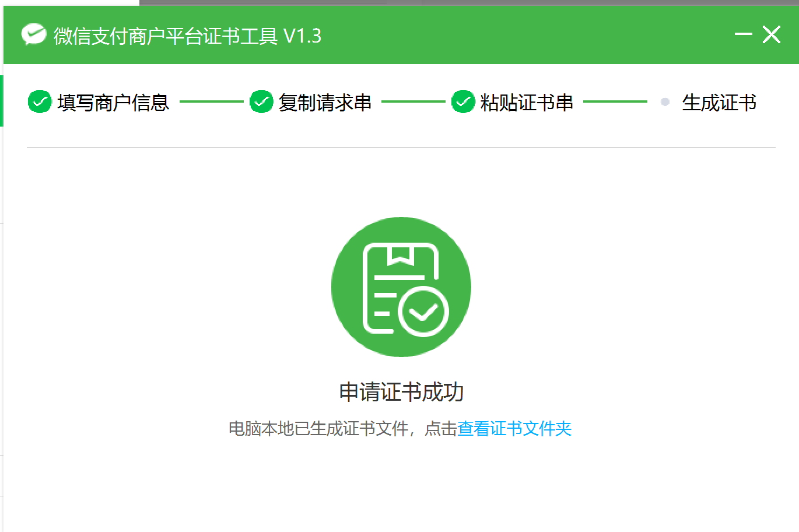Click the green checkmark beside 填写商户信息
This screenshot has width=799, height=532.
click(x=40, y=102)
